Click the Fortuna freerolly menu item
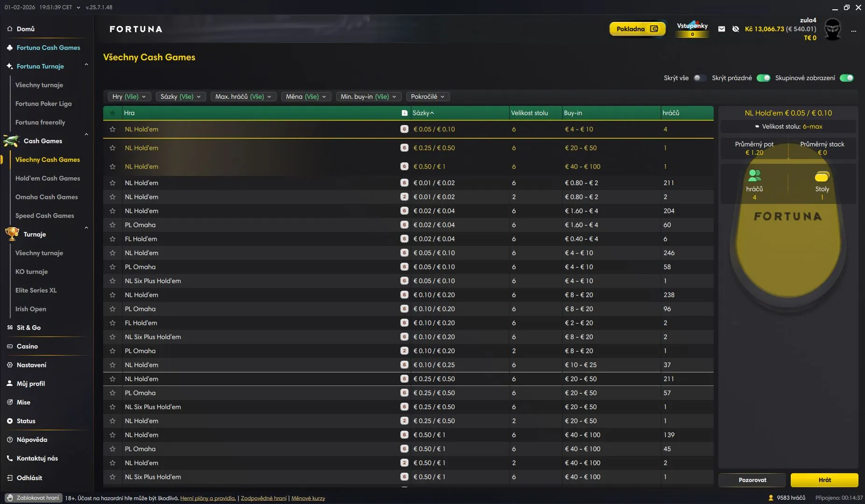865x504 pixels. 40,122
